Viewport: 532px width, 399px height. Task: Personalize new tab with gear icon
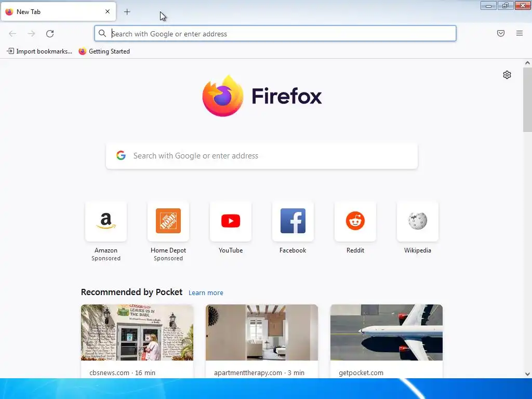click(507, 75)
